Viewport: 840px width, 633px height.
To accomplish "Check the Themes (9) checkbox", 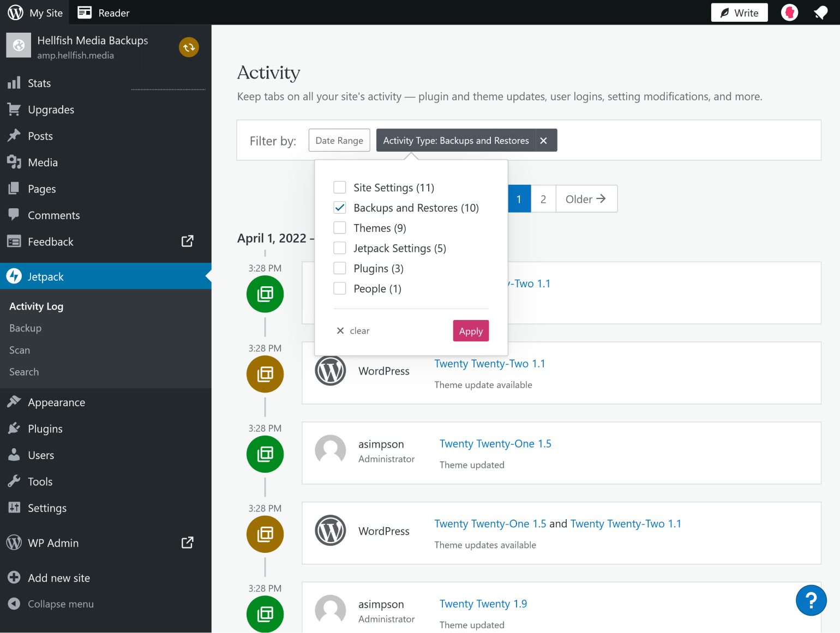I will 340,228.
